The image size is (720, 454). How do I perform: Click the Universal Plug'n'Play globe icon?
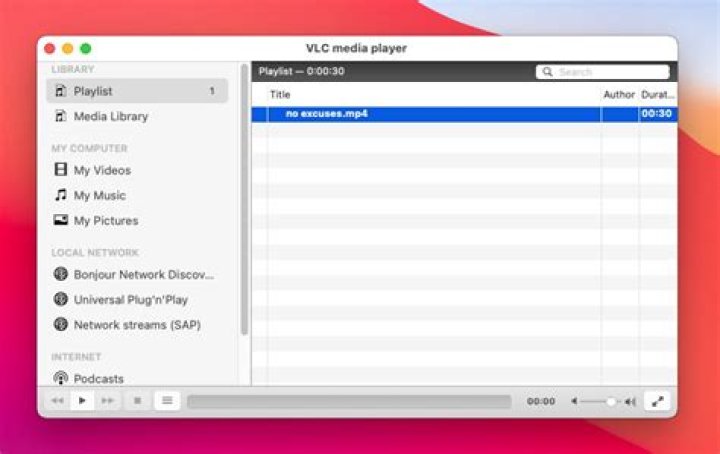(x=61, y=299)
